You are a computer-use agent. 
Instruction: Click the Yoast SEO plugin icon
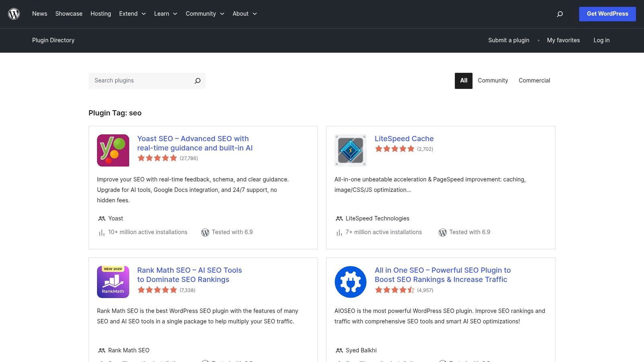pyautogui.click(x=113, y=150)
